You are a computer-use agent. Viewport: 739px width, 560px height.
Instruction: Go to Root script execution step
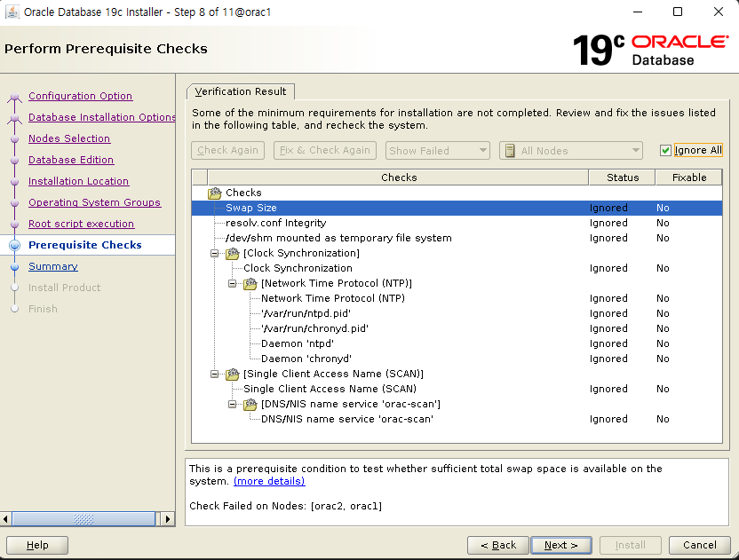click(x=81, y=224)
